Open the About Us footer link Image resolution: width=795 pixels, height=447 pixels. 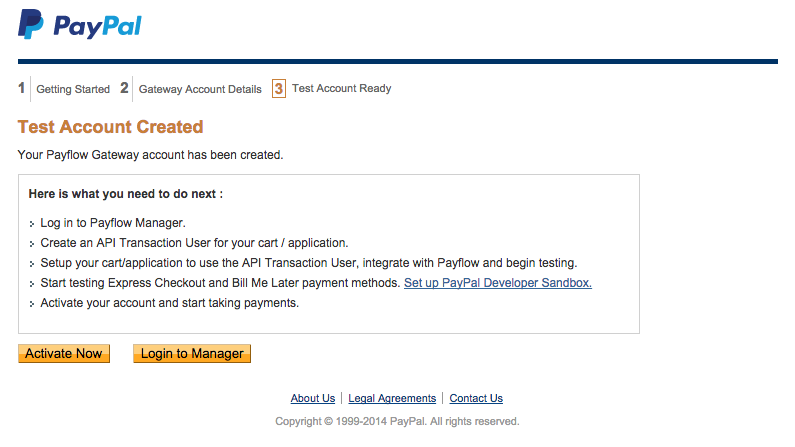coord(312,398)
